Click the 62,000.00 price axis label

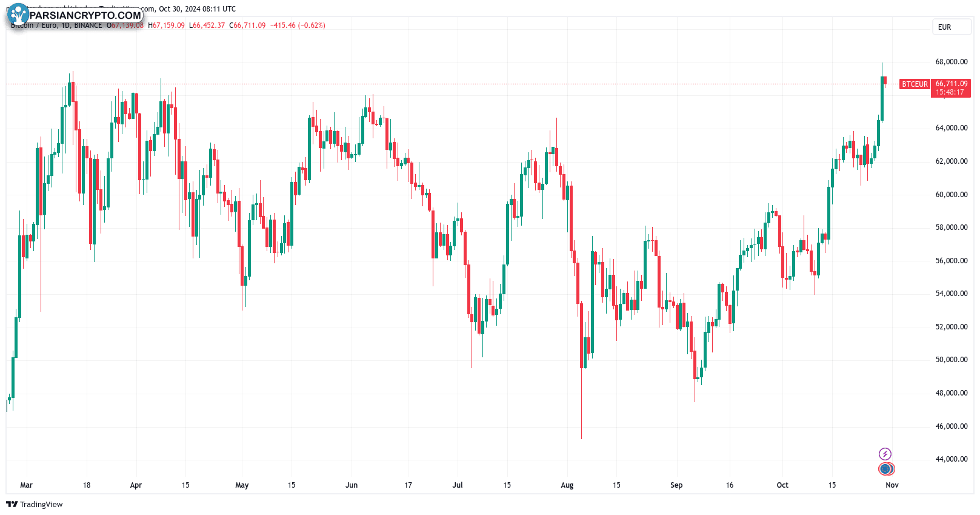click(952, 161)
